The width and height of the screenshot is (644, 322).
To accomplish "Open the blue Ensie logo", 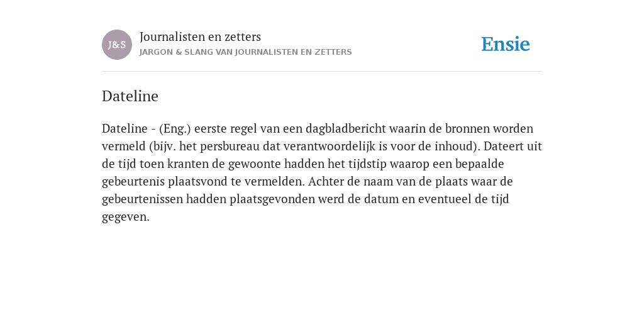I will click(x=506, y=44).
